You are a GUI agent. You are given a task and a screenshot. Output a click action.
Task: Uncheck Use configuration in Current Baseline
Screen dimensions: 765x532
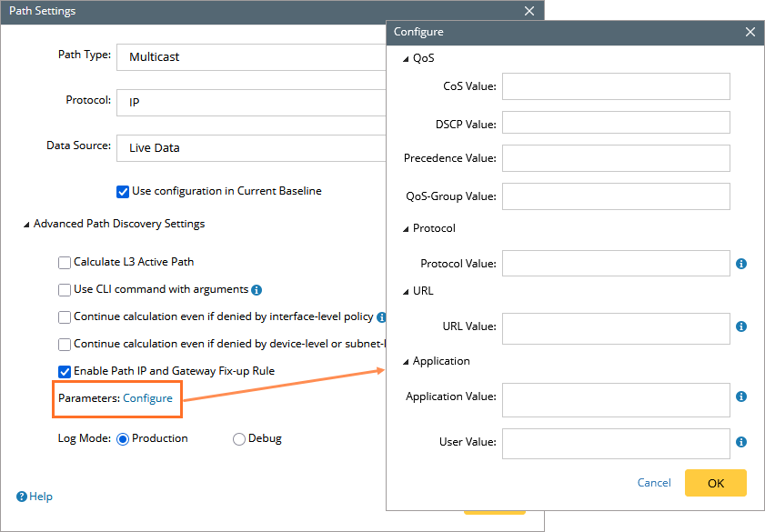123,192
